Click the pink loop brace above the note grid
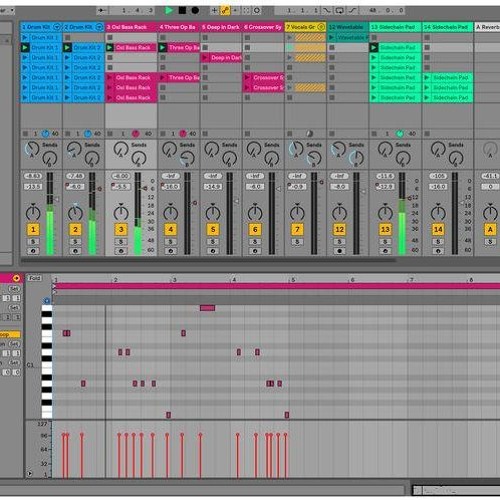Screen dimensions: 500x500 (x=276, y=286)
